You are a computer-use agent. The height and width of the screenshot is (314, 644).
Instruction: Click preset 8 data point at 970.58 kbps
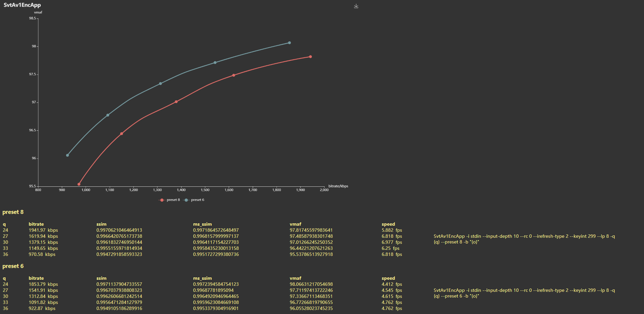pyautogui.click(x=79, y=184)
